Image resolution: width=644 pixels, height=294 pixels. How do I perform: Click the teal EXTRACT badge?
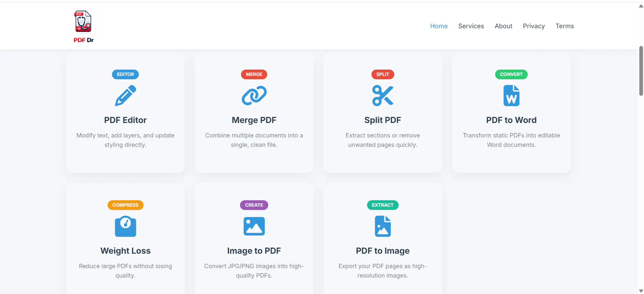pyautogui.click(x=383, y=205)
